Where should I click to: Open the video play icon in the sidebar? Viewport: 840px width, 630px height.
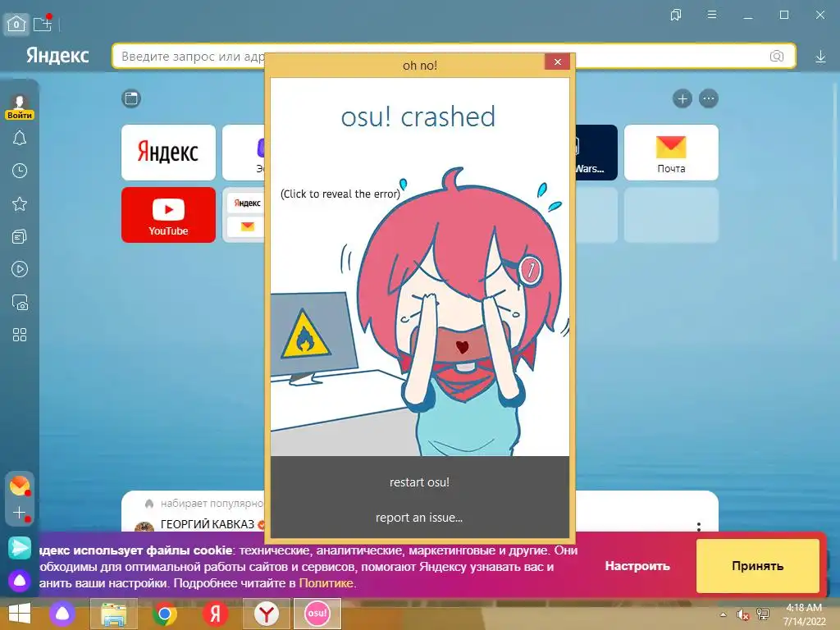20,269
